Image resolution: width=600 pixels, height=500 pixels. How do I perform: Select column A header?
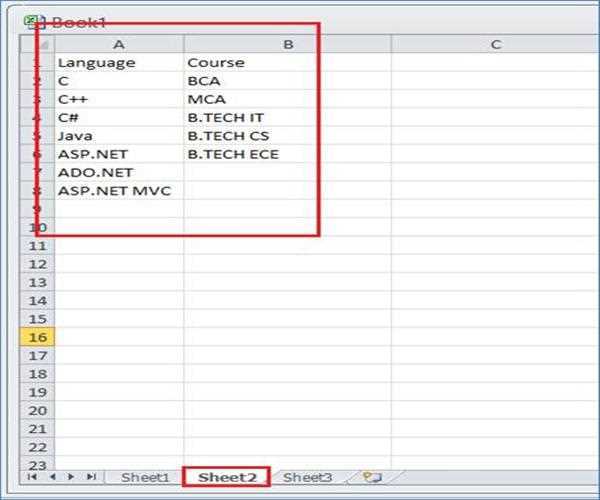coord(119,44)
